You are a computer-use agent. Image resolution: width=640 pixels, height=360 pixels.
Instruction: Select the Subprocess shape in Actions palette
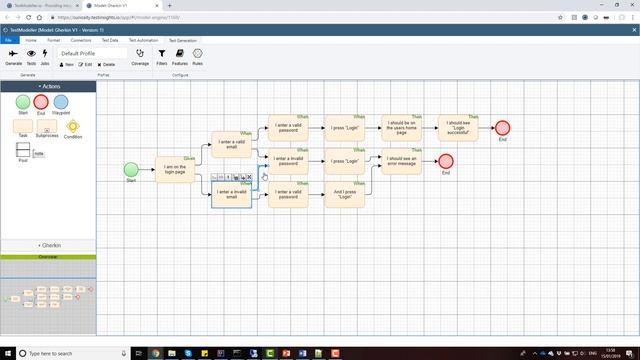tap(47, 126)
